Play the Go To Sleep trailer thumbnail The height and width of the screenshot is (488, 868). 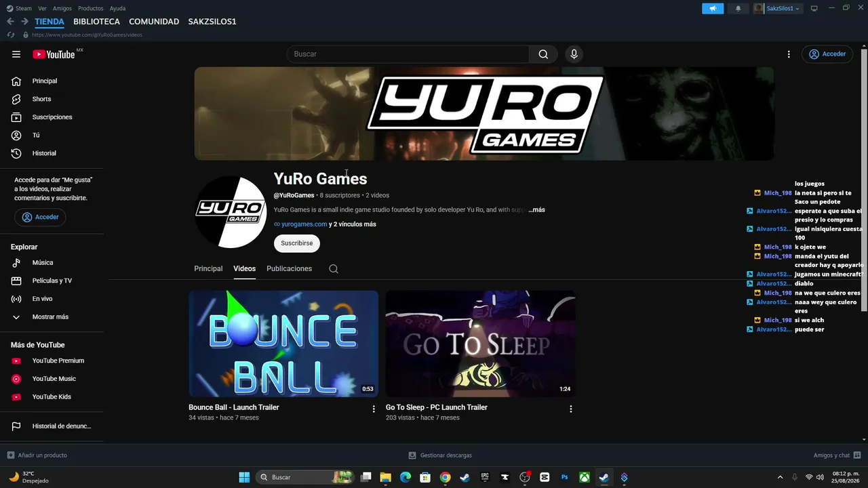point(481,344)
